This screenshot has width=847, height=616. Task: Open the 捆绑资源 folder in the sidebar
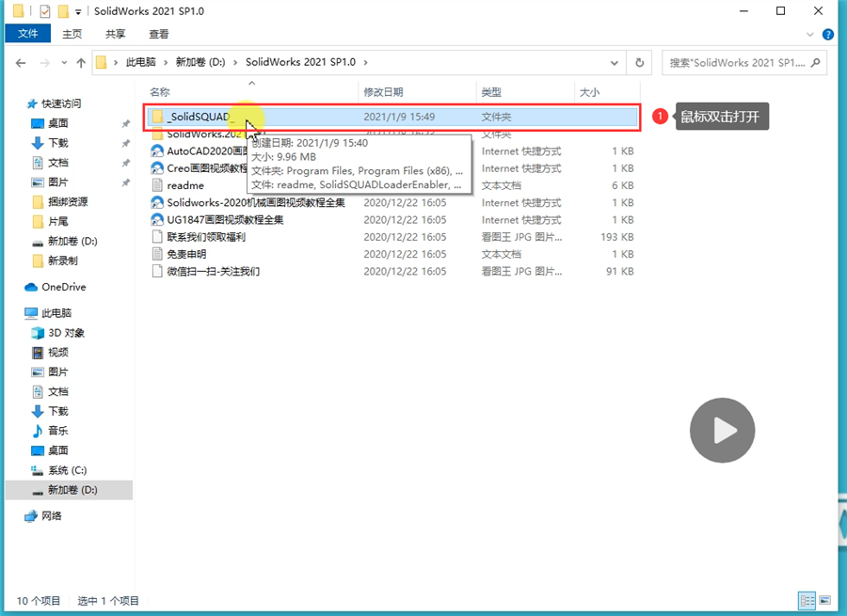68,202
